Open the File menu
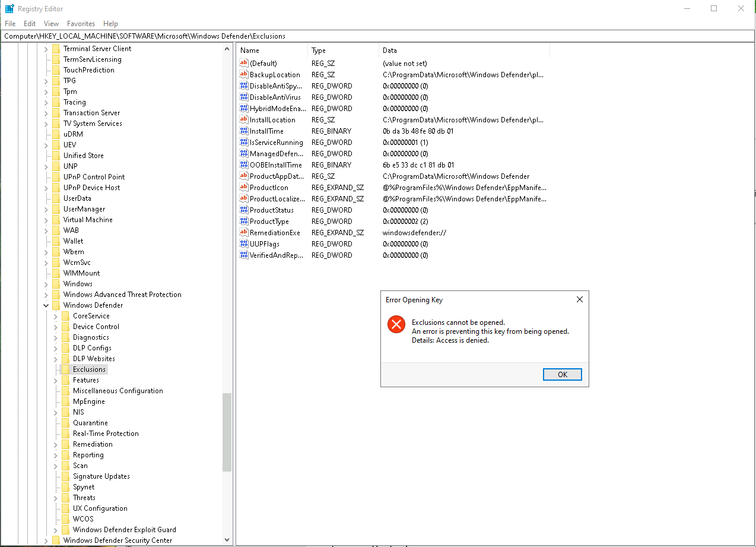Image resolution: width=756 pixels, height=547 pixels. click(10, 24)
